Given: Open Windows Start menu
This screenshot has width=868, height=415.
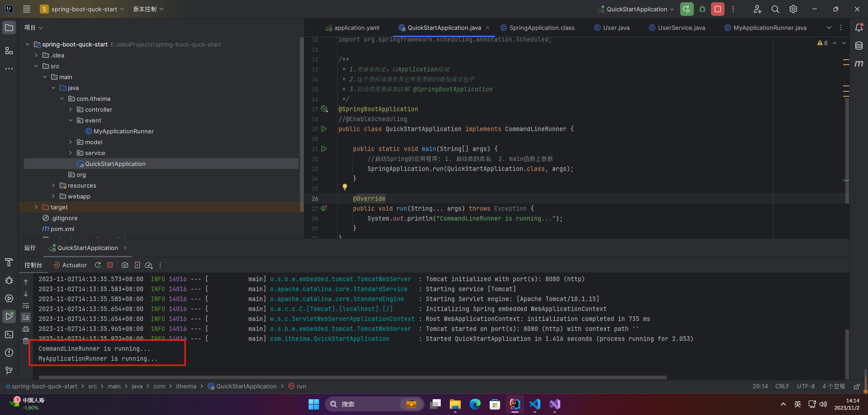Looking at the screenshot, I should coord(314,404).
